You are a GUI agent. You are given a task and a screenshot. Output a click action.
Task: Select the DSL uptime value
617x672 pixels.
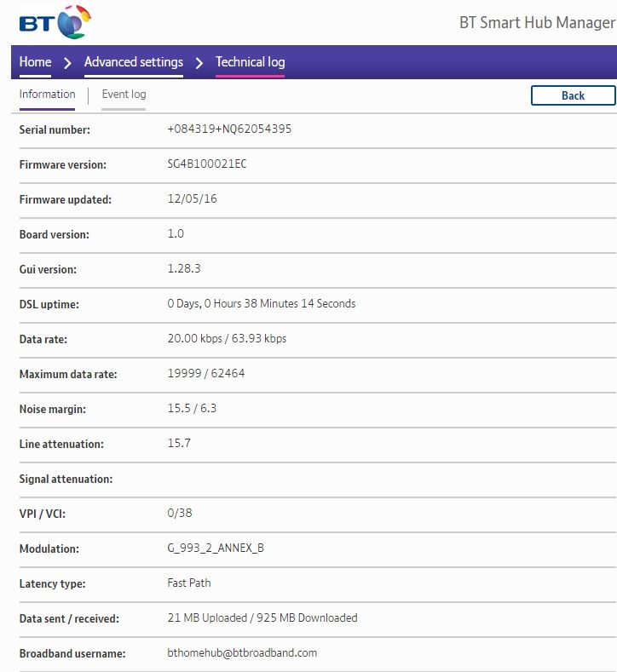(262, 303)
